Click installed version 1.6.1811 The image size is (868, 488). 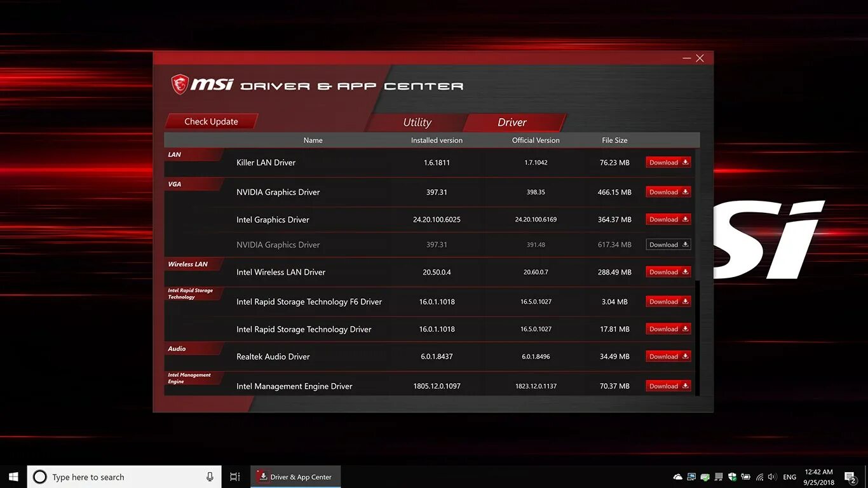click(437, 163)
